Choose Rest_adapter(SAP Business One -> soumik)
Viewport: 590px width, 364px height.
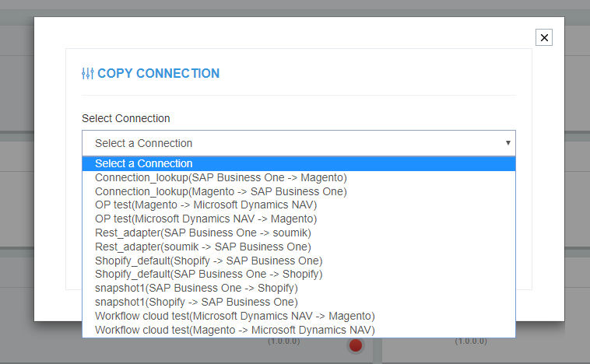click(299, 233)
